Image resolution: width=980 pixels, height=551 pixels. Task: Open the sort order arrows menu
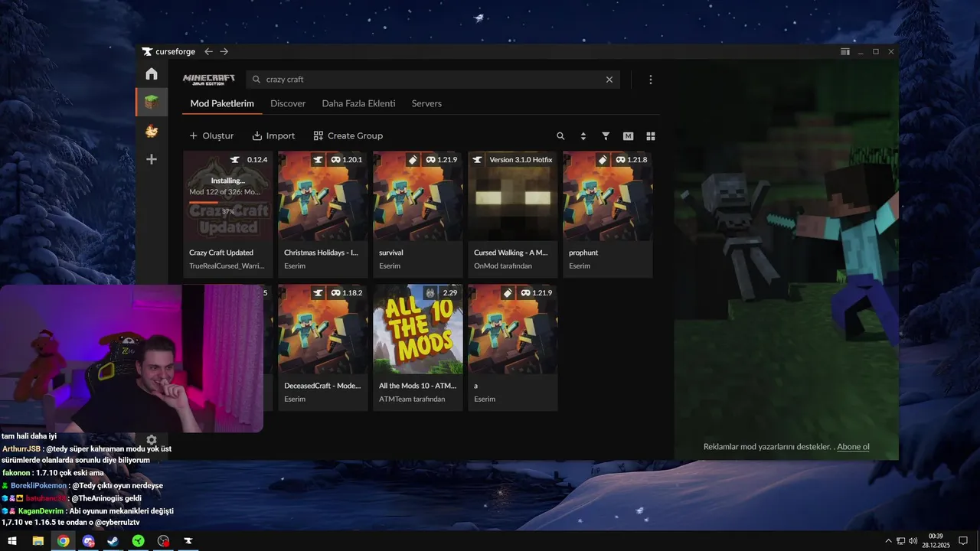coord(583,136)
